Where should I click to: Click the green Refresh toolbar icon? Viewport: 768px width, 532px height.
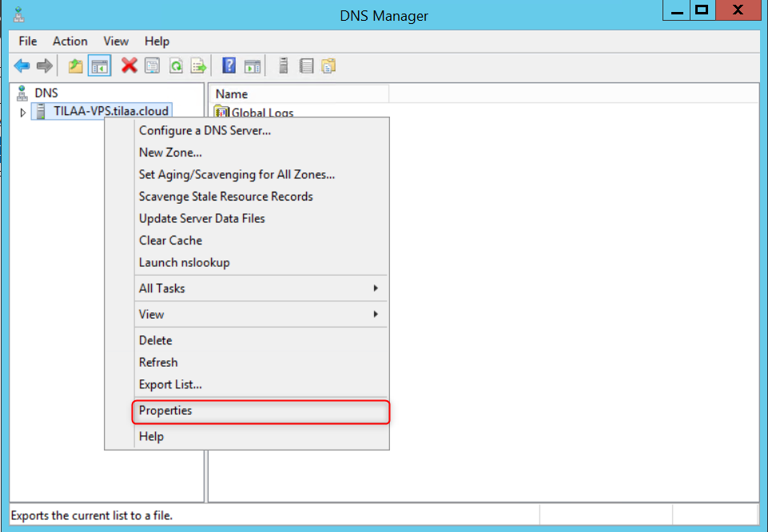176,66
